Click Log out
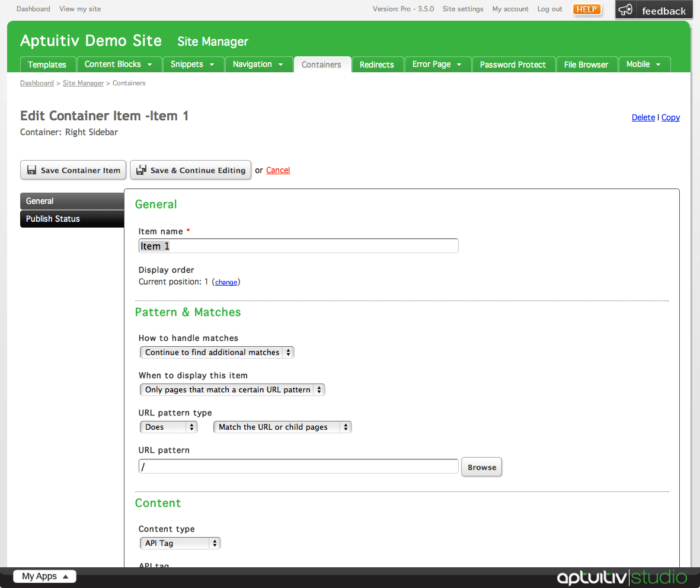The height and width of the screenshot is (588, 700). click(549, 9)
